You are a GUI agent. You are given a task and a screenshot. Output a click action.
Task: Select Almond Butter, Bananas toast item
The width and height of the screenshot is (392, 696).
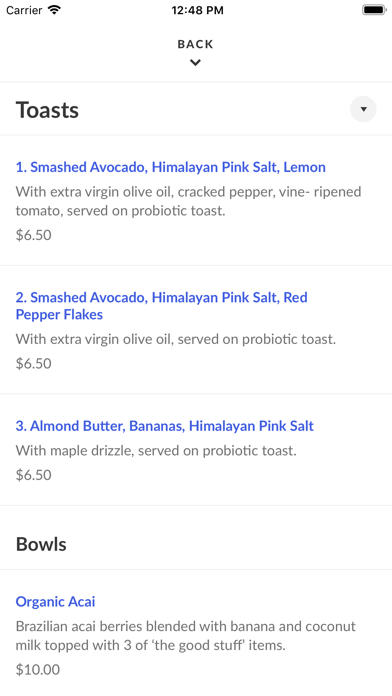[x=165, y=426]
